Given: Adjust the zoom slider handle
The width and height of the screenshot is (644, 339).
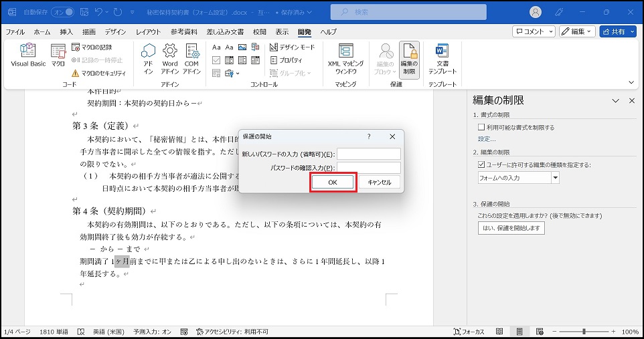Looking at the screenshot, I should [584, 332].
